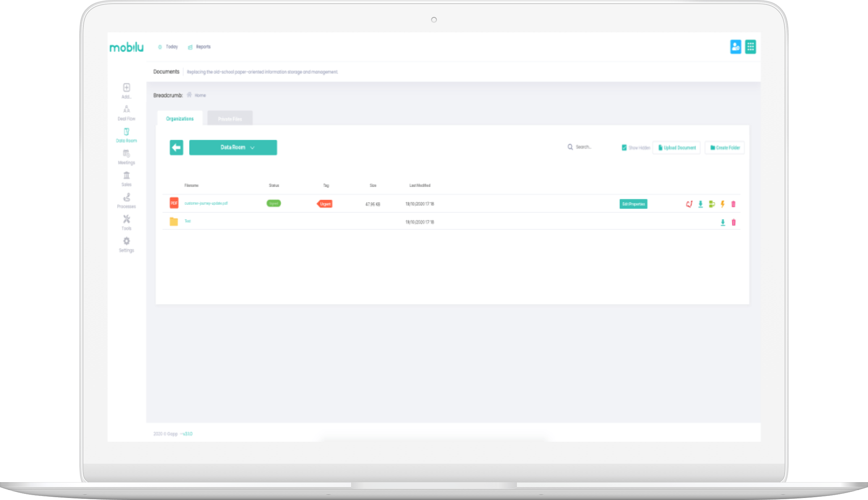
Task: Click the 47.96 KB size value
Action: point(373,204)
